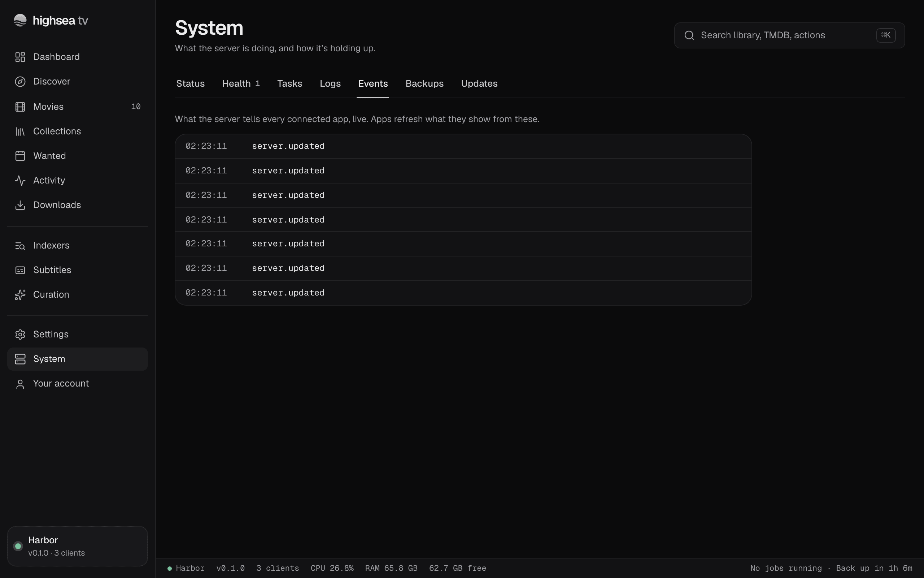The height and width of the screenshot is (578, 924).
Task: Click 'RAM 65.8 GB' in the status bar
Action: (x=391, y=568)
